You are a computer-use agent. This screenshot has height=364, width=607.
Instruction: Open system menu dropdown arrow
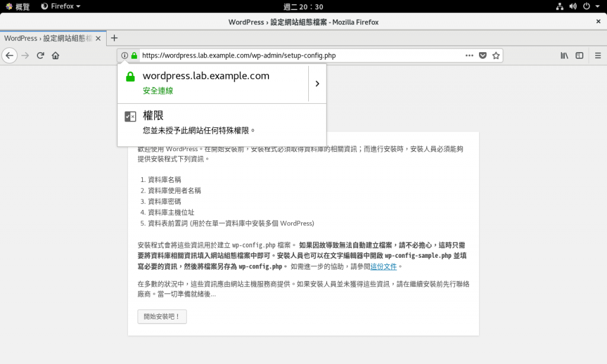(598, 6)
